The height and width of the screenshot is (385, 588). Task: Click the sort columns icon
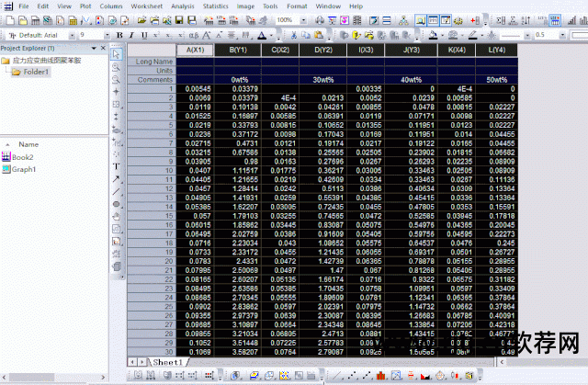tap(526, 20)
